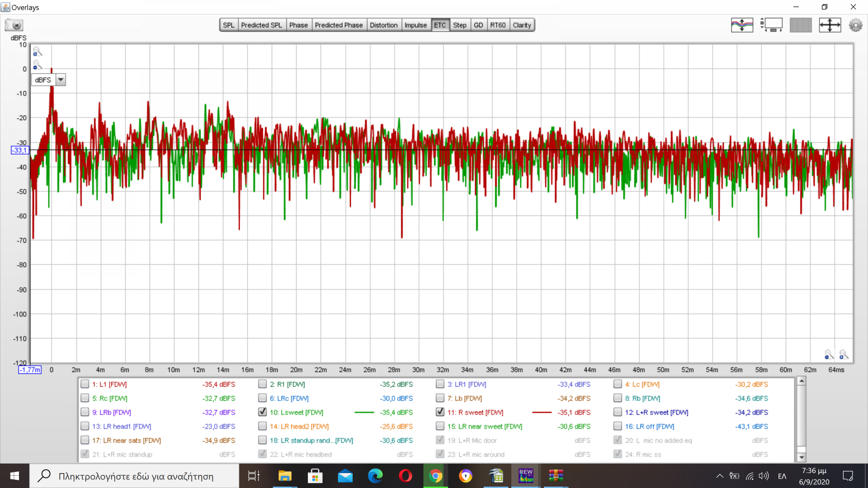Click the Windows search box
The width and height of the screenshot is (868, 488).
(x=134, y=476)
